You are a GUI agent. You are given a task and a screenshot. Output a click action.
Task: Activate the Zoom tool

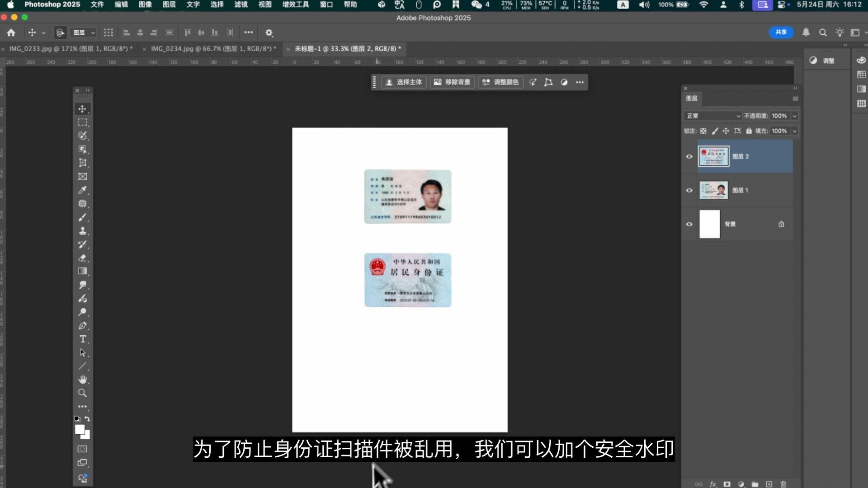coord(83,393)
